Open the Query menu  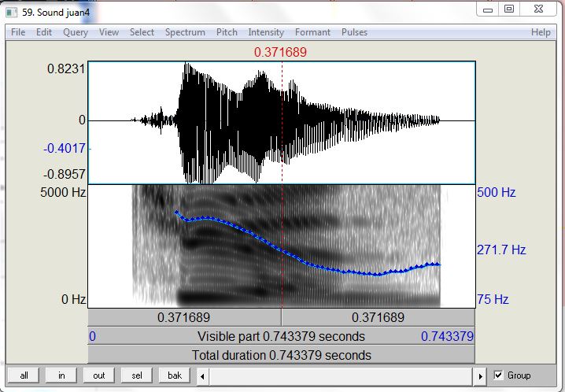tap(76, 32)
